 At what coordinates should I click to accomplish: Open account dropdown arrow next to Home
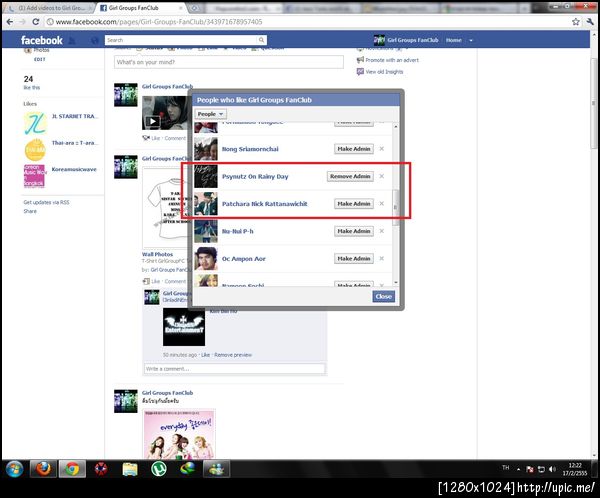pos(471,40)
